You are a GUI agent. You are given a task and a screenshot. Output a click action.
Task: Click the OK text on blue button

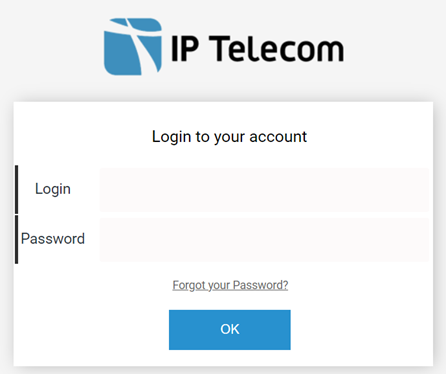(230, 329)
